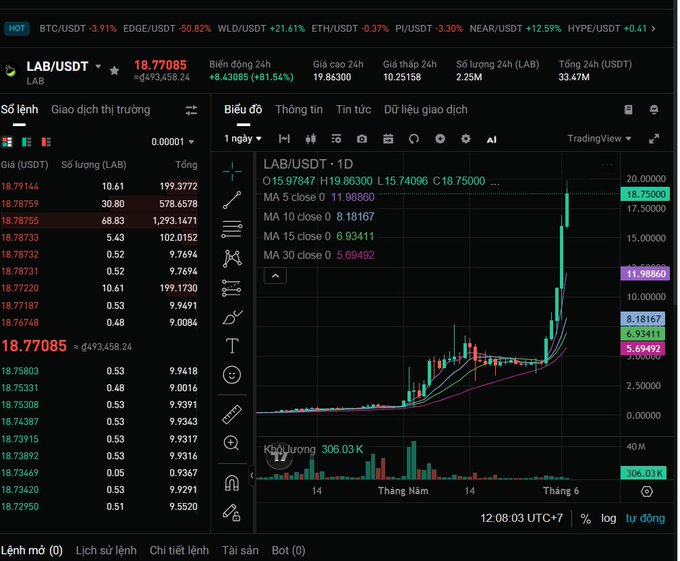Toggle log scale on chart
The height and width of the screenshot is (561, 680).
coord(608,519)
